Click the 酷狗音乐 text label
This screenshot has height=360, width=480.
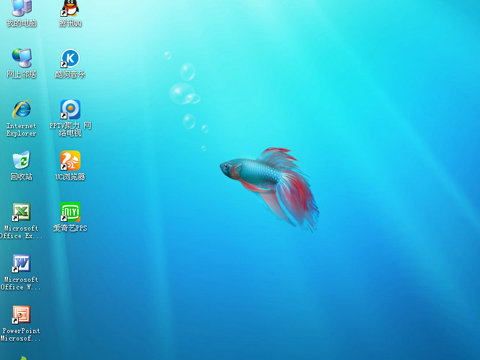coord(70,74)
